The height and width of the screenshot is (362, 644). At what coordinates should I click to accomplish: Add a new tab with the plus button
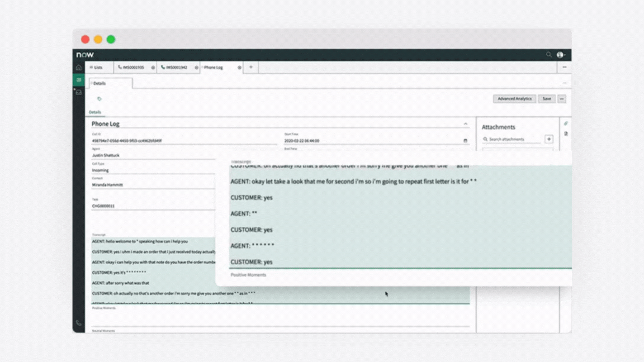251,67
